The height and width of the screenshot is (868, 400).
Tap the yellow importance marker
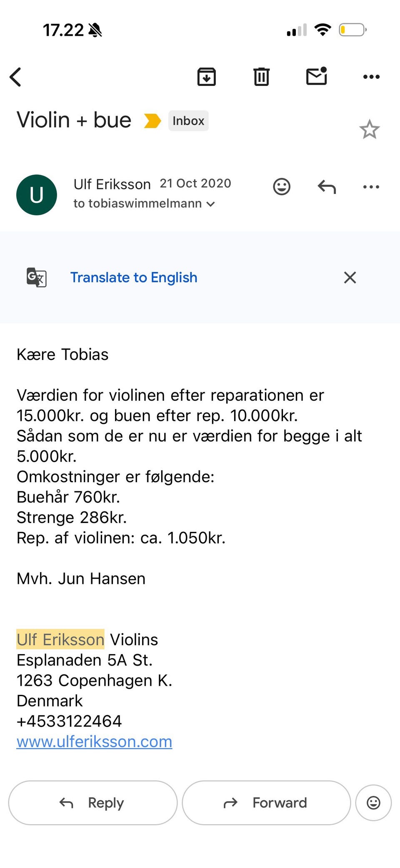[x=152, y=121]
